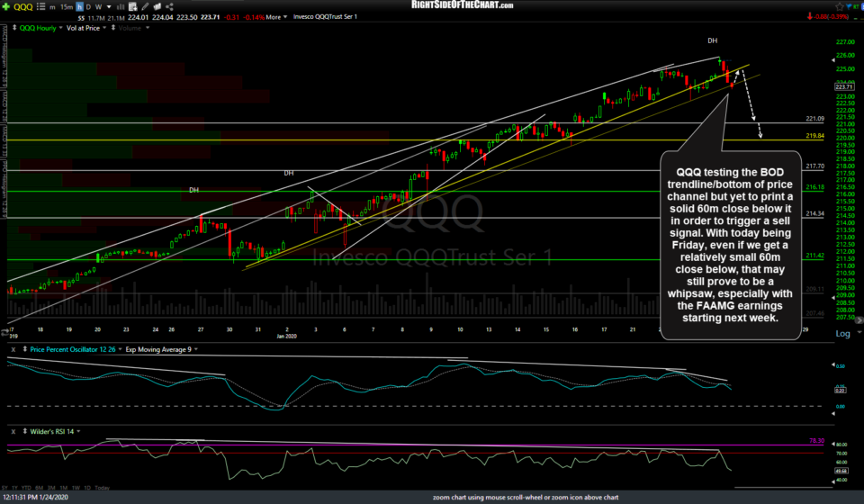The image size is (864, 504).
Task: Click the 78.30 RSI level label
Action: coord(816,441)
